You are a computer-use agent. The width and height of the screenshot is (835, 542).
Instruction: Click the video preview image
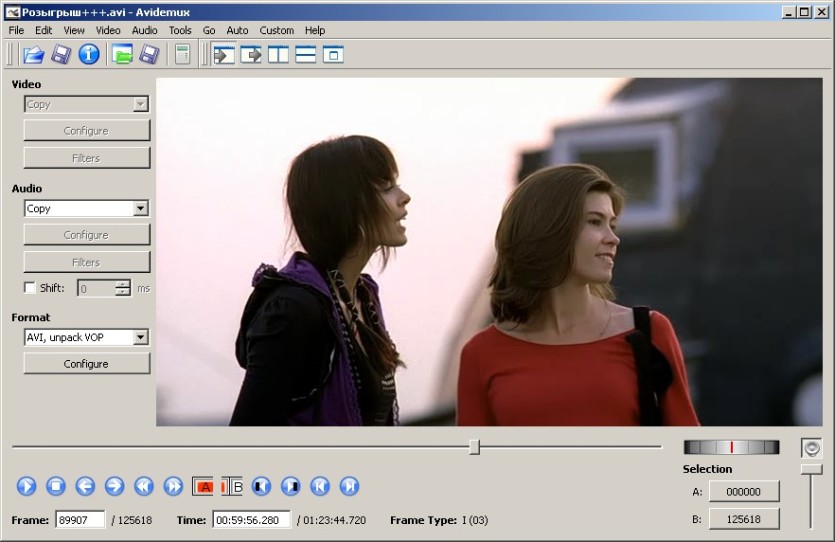pos(489,252)
